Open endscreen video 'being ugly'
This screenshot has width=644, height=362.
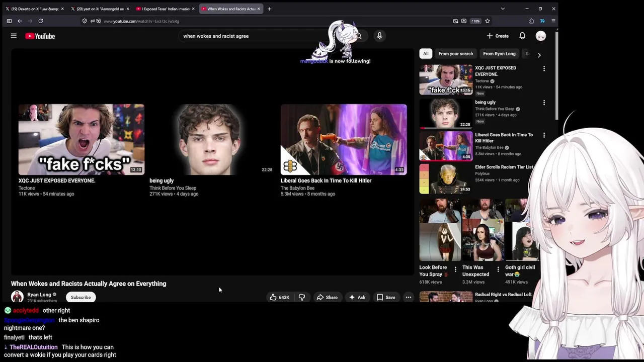[212, 139]
